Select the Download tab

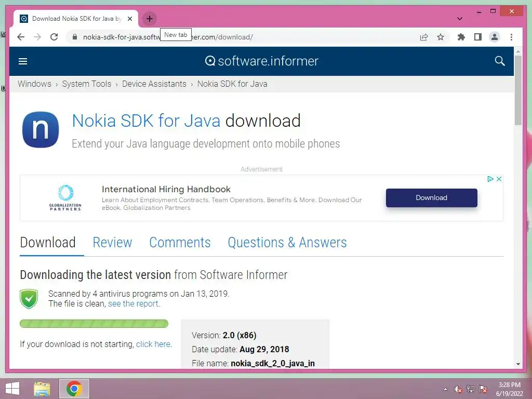point(48,243)
